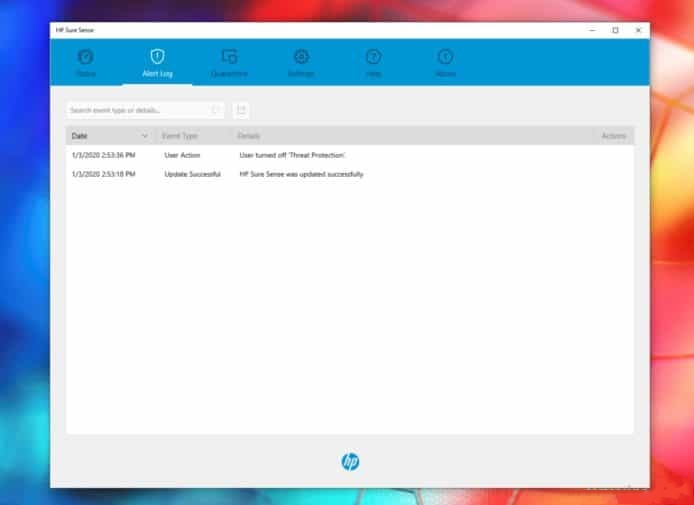Open the Settings tab with gear icon

301,63
